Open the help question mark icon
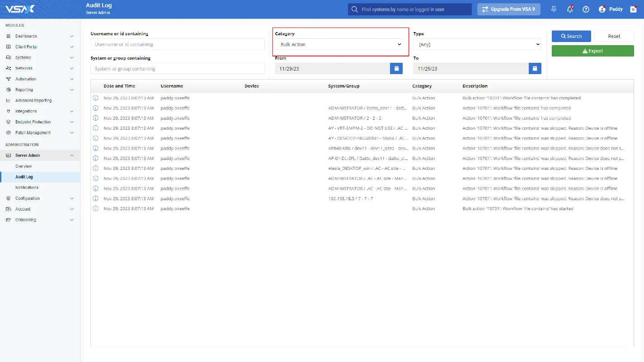Image resolution: width=644 pixels, height=362 pixels. [586, 9]
